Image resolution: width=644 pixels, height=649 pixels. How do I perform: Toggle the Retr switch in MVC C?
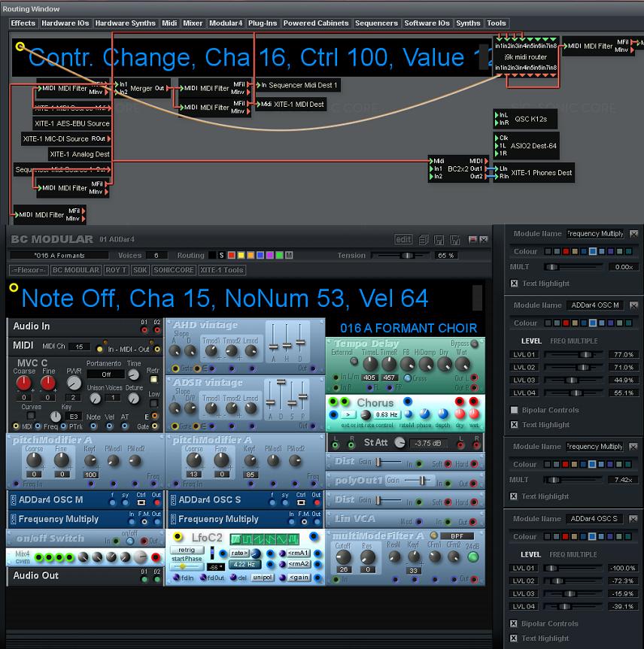(x=153, y=379)
